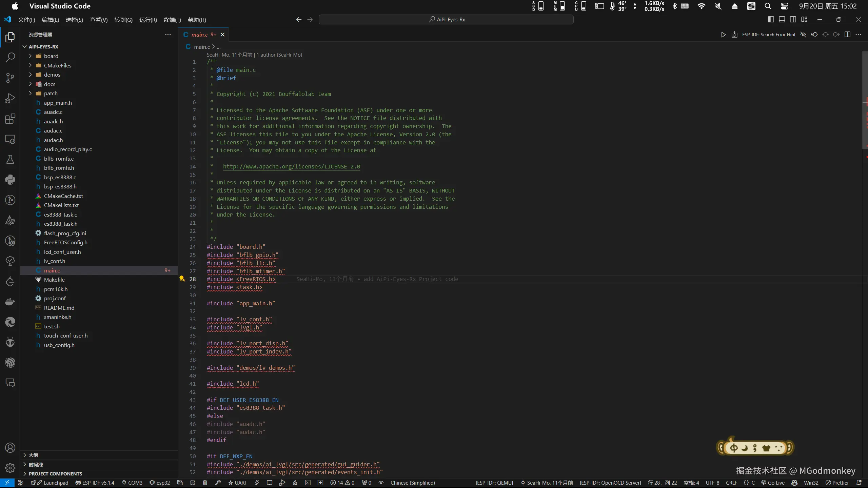Open the Extensions view
868x488 pixels.
10,119
